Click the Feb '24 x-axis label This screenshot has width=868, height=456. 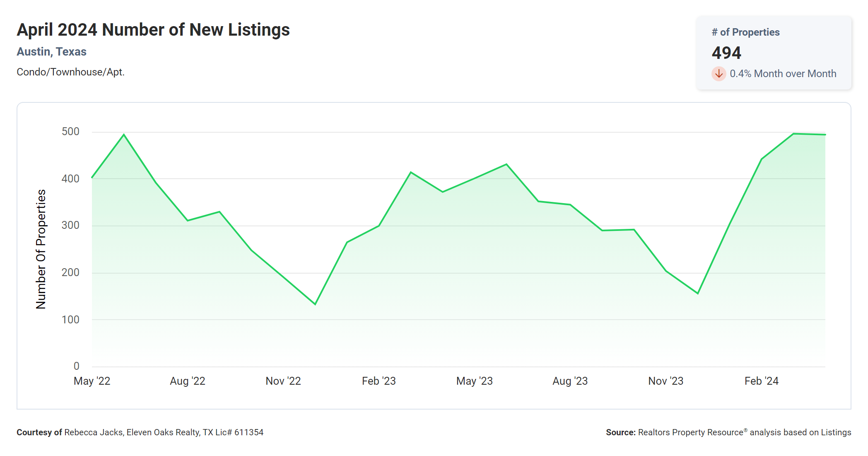(762, 381)
